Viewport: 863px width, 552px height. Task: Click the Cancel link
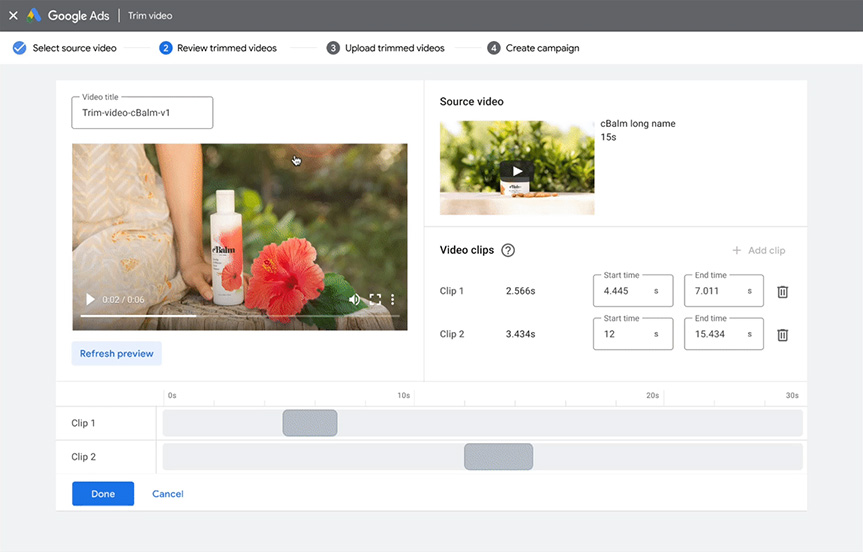pyautogui.click(x=168, y=494)
